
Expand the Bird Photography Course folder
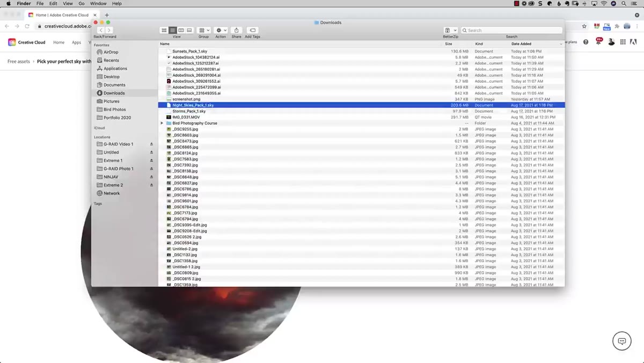[x=162, y=123]
